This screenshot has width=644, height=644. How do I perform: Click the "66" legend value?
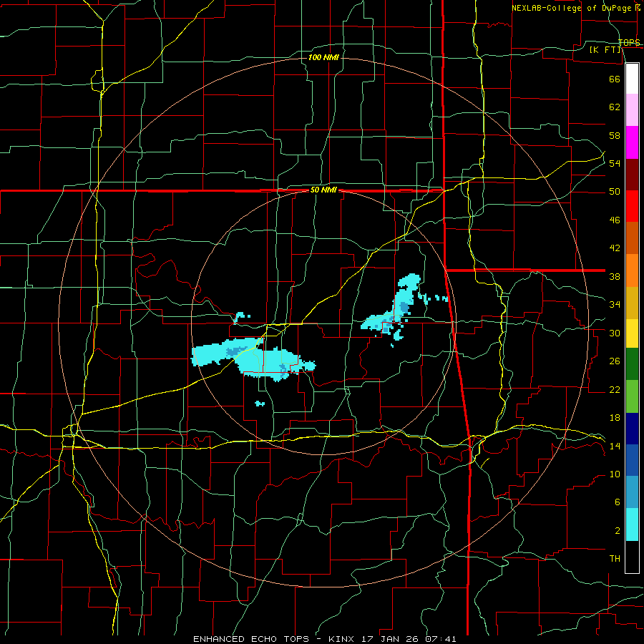point(615,79)
